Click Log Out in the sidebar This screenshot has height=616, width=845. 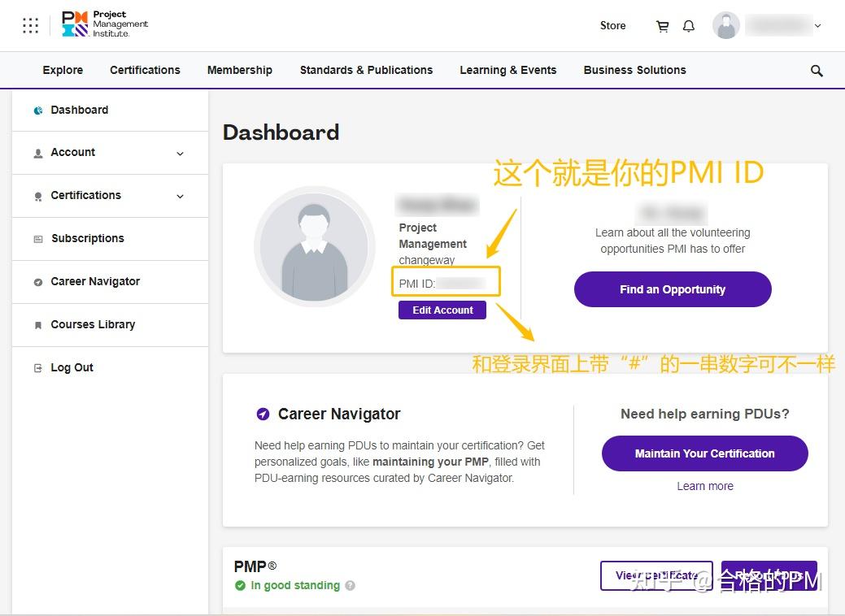coord(110,368)
